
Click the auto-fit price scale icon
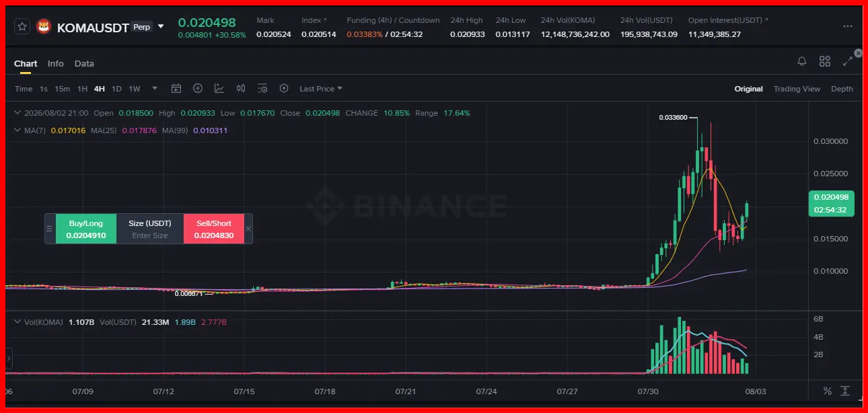pyautogui.click(x=845, y=391)
